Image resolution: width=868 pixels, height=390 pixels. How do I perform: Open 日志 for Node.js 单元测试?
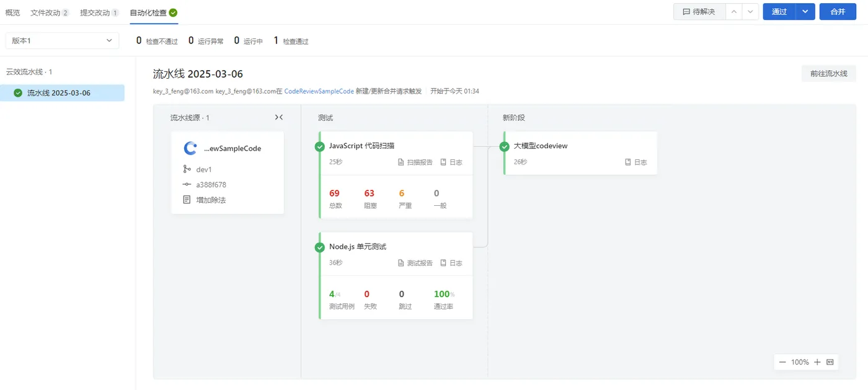point(451,263)
